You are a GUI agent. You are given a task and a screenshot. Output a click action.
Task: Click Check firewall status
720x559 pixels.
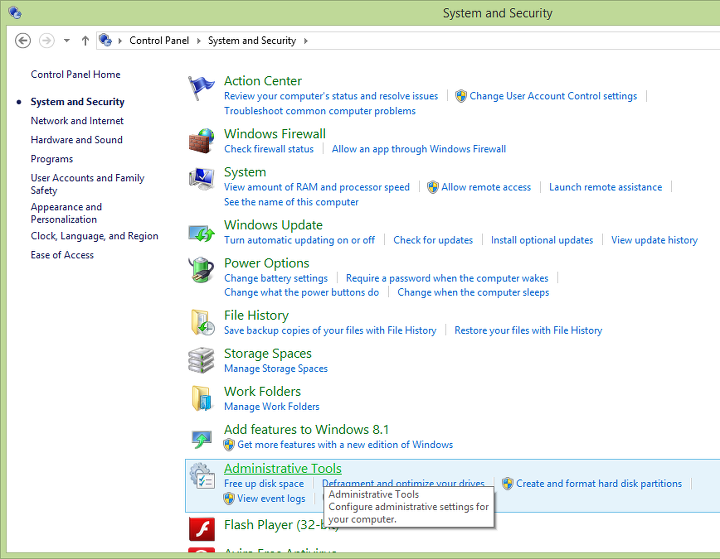point(269,149)
